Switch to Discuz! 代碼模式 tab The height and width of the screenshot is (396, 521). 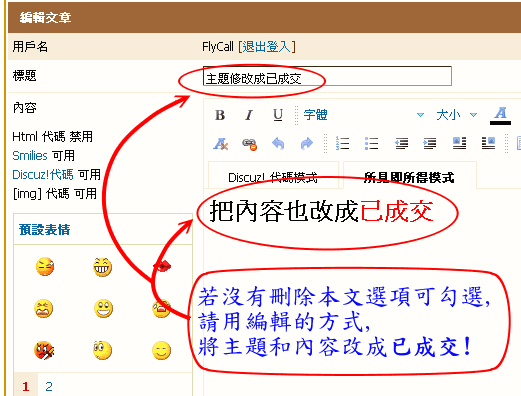coord(273,177)
